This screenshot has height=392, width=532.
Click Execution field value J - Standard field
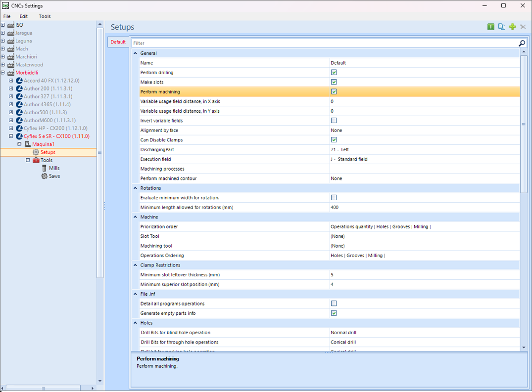[x=349, y=159]
